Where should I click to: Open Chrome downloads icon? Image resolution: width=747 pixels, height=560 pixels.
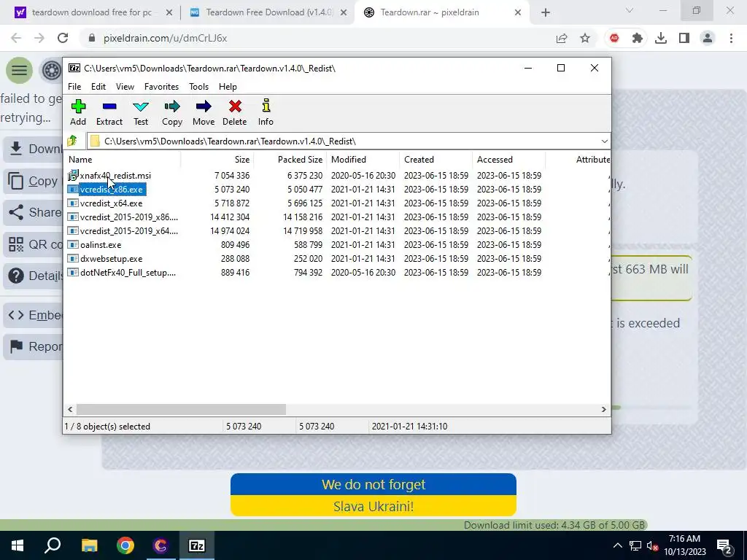tap(661, 38)
